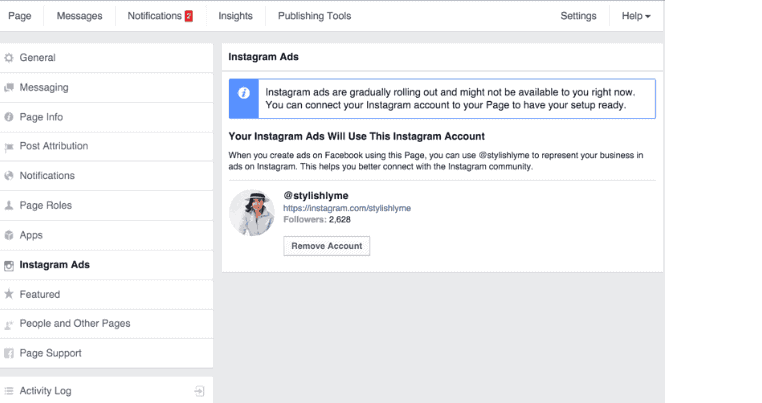Click the Remove Account button
The height and width of the screenshot is (403, 762).
coord(327,246)
